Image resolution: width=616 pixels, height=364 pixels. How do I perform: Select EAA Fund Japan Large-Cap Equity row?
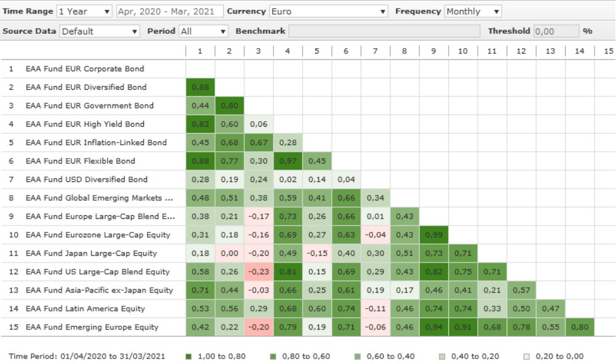coord(91,253)
